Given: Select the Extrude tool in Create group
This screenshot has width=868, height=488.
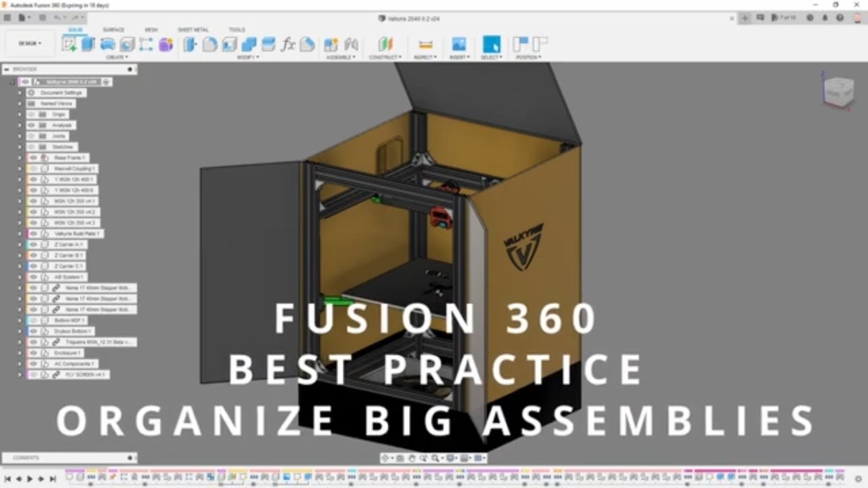Looking at the screenshot, I should (x=88, y=44).
